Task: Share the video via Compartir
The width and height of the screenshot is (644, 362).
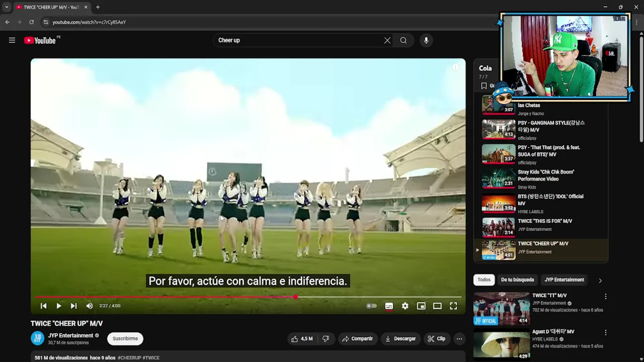Action: coord(357,339)
